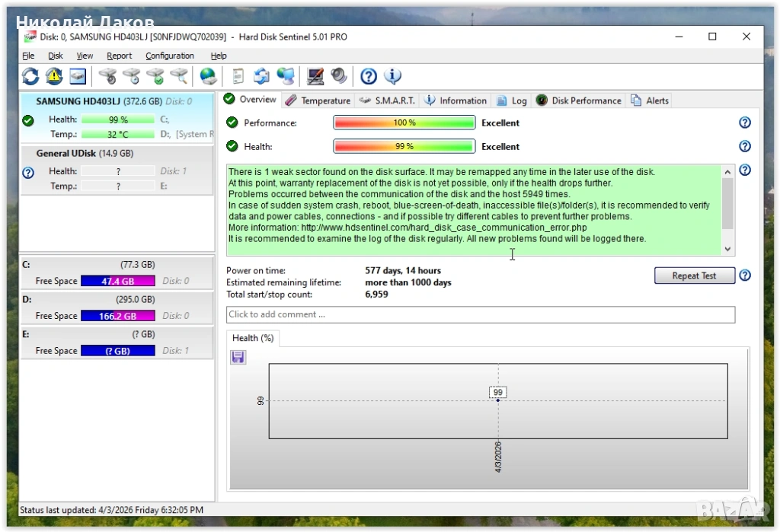Viewport: 780px width, 532px height.
Task: Click the refresh disk status toolbar icon
Action: pyautogui.click(x=30, y=76)
